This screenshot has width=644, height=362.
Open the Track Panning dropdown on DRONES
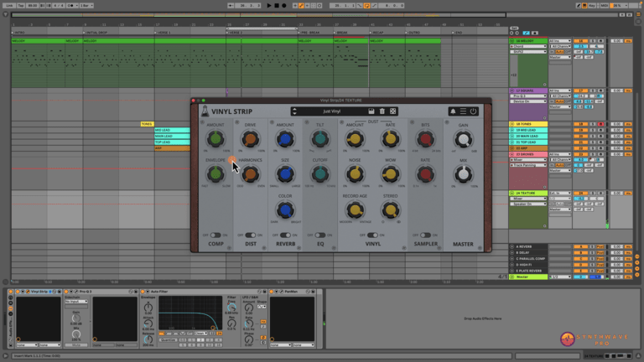click(528, 165)
